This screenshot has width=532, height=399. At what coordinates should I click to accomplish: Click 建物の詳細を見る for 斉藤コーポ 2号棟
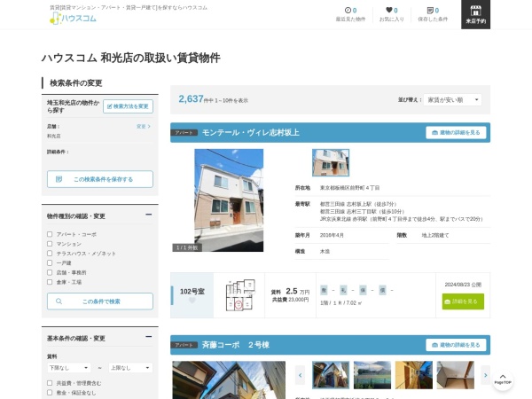(456, 345)
